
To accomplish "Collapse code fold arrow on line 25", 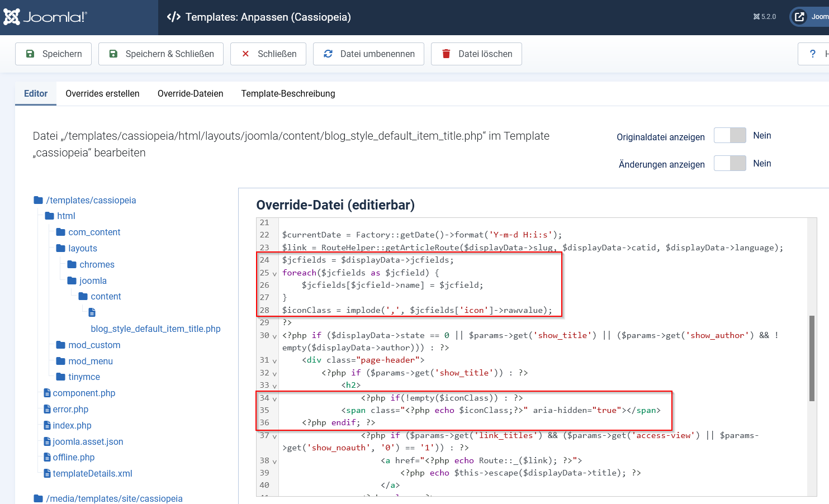I will pyautogui.click(x=274, y=274).
